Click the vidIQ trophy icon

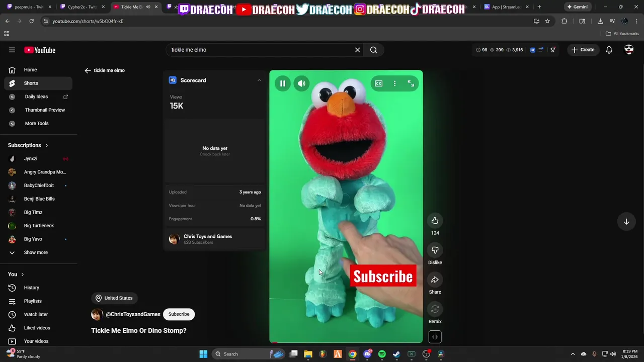click(553, 50)
